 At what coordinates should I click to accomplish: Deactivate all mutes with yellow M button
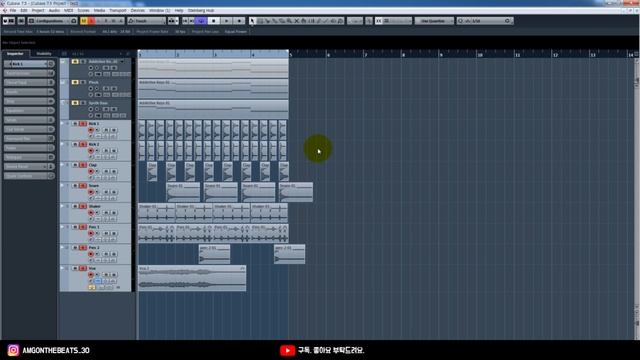point(84,21)
